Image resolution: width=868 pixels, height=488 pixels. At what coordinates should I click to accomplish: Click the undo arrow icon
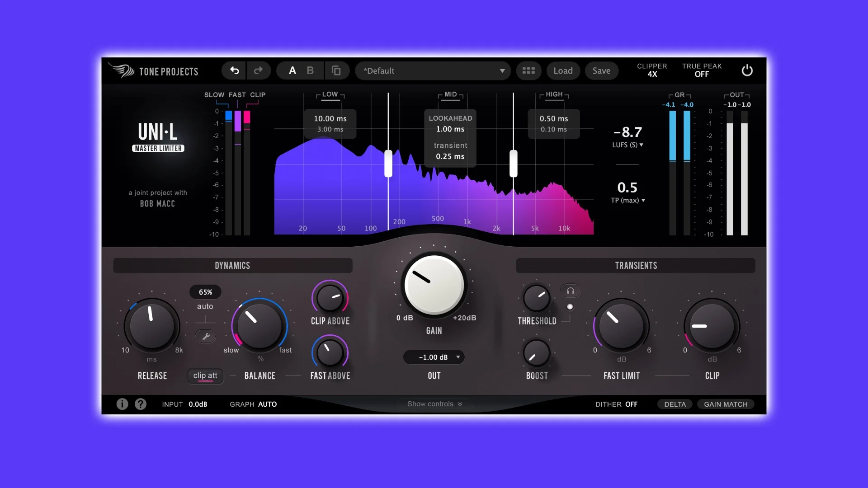234,70
